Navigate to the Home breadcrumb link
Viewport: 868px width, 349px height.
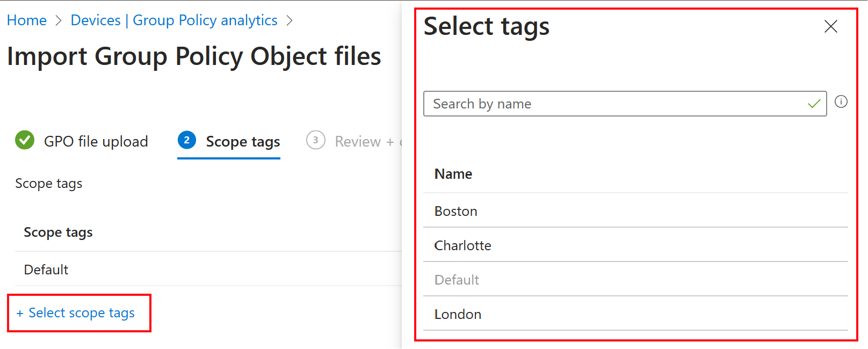coord(27,20)
